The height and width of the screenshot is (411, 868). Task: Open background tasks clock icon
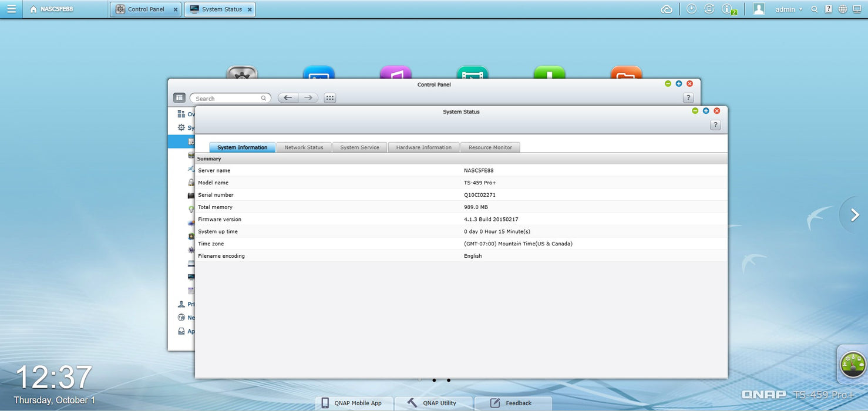691,9
